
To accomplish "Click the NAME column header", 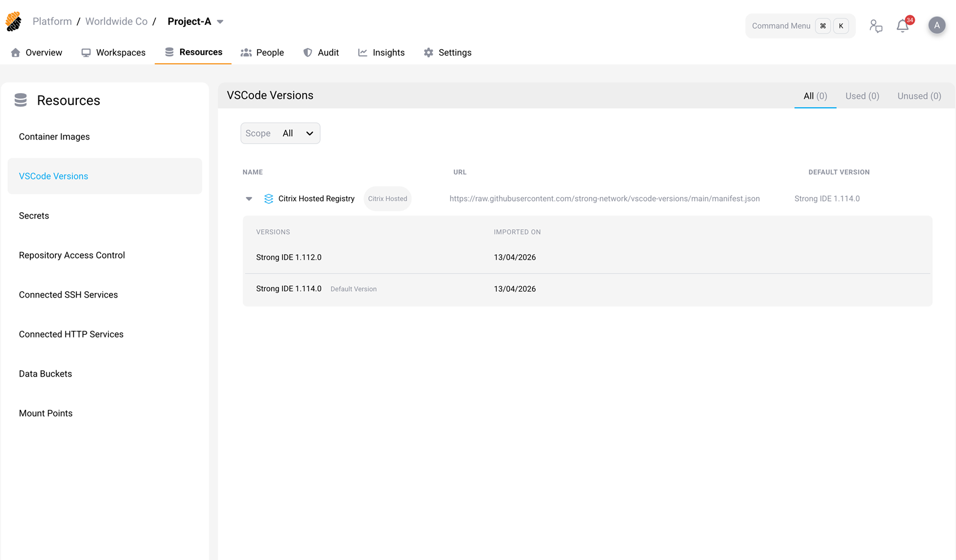I will click(x=252, y=172).
